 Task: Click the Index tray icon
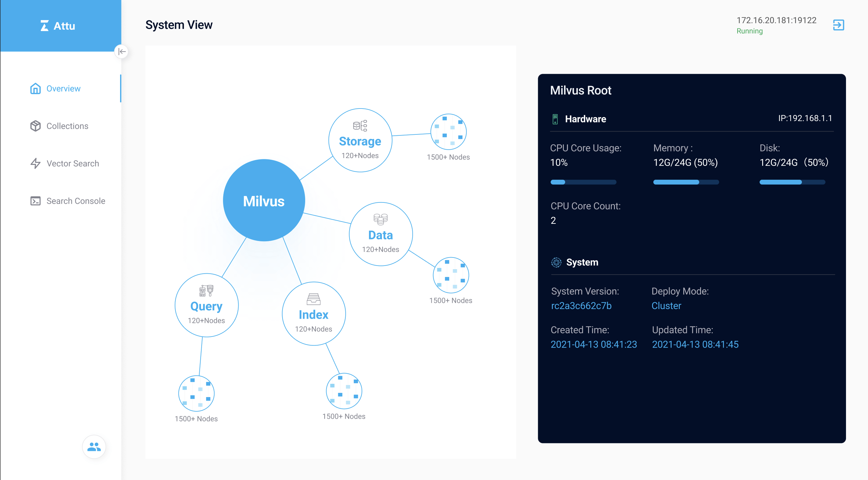[313, 299]
